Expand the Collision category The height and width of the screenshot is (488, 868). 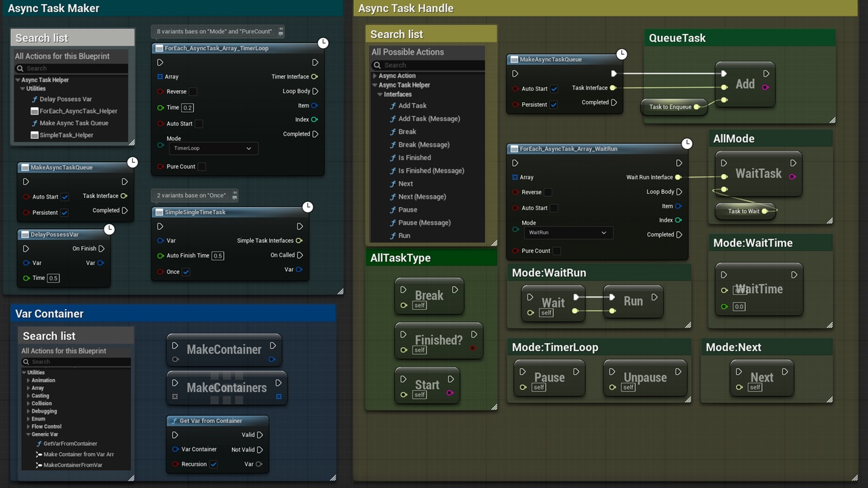tap(28, 403)
